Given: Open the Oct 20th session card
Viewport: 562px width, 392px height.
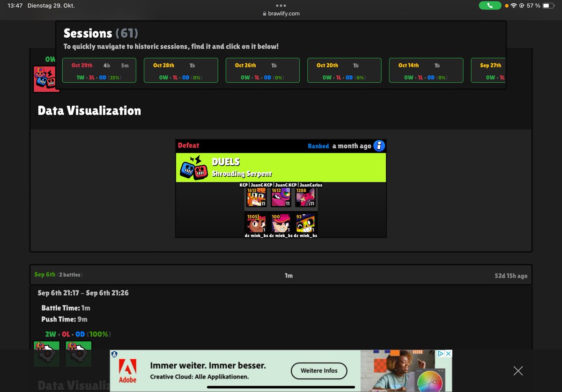Looking at the screenshot, I should pyautogui.click(x=344, y=71).
